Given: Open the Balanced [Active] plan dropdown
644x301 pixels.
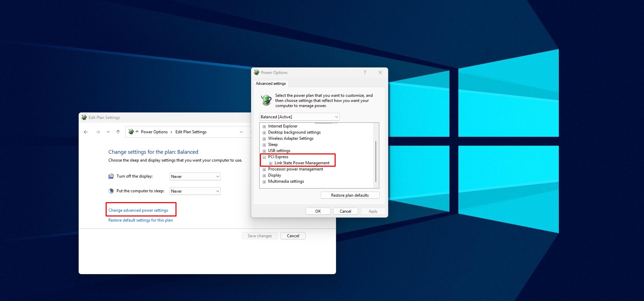Looking at the screenshot, I should pos(299,117).
